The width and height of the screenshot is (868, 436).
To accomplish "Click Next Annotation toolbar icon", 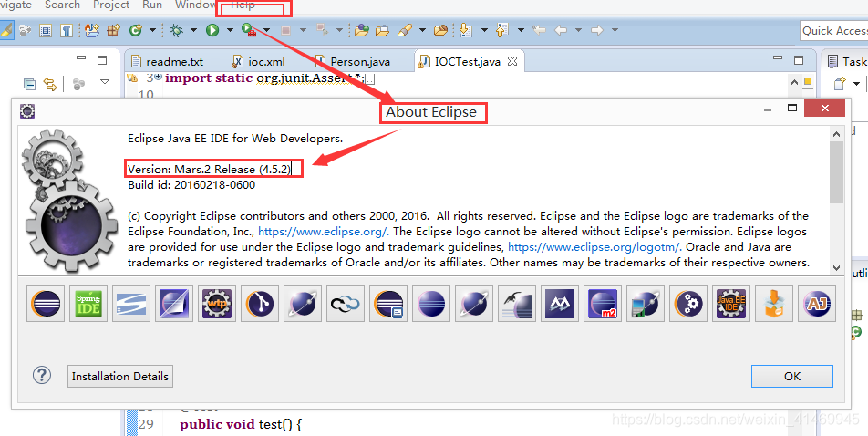I will pyautogui.click(x=466, y=30).
